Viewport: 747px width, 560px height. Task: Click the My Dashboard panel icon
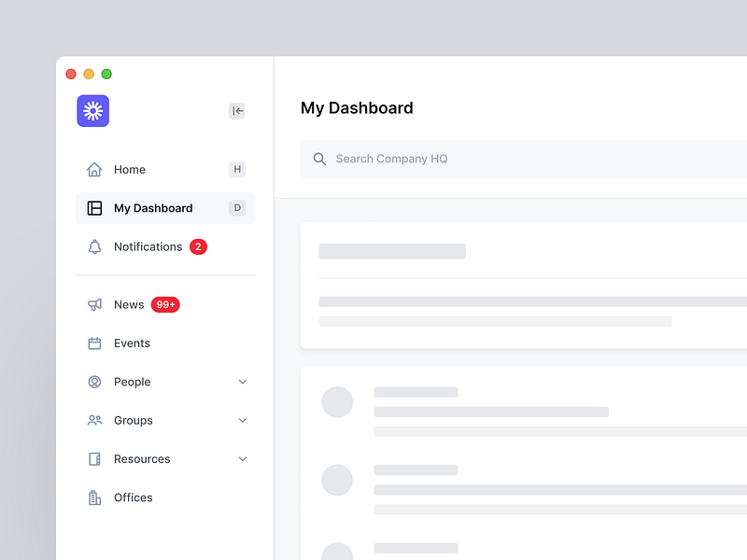point(93,207)
